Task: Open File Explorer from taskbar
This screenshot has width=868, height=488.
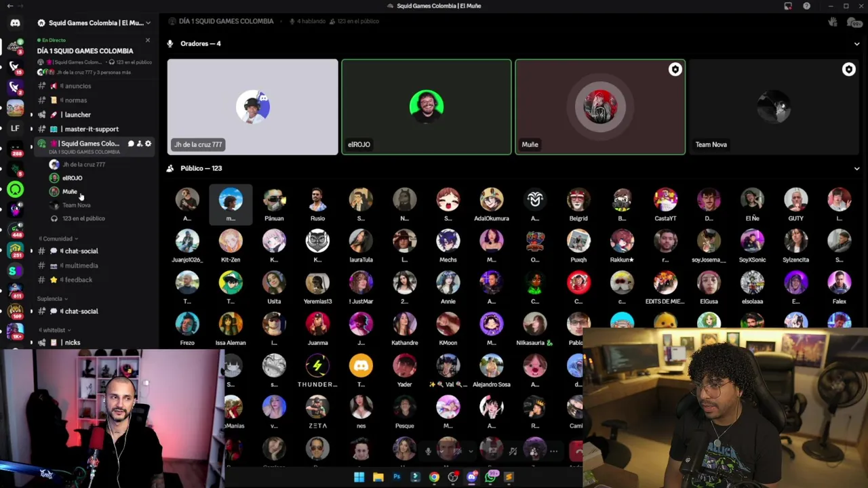Action: (378, 477)
